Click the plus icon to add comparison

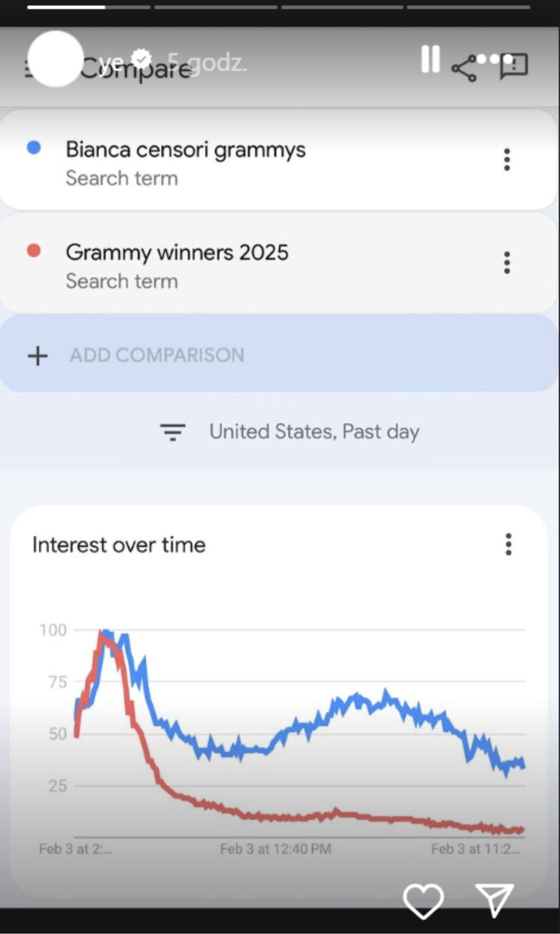coord(38,355)
